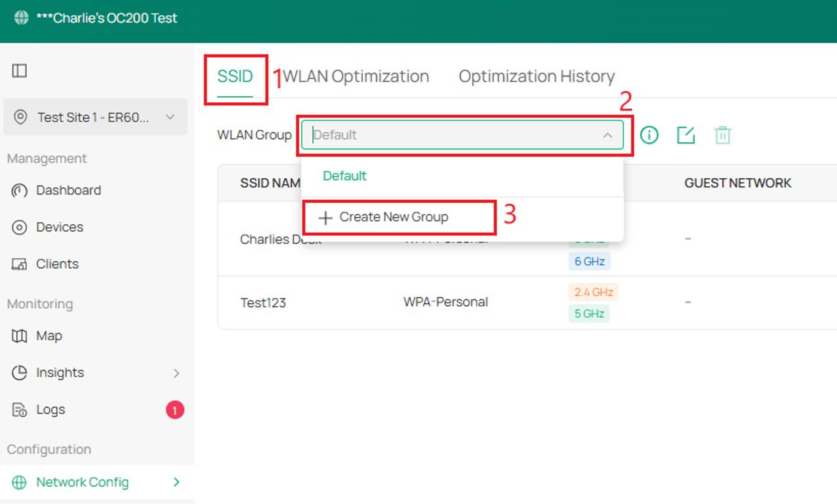Viewport: 837px width, 504px height.
Task: Open the Clients page
Action: click(x=57, y=263)
